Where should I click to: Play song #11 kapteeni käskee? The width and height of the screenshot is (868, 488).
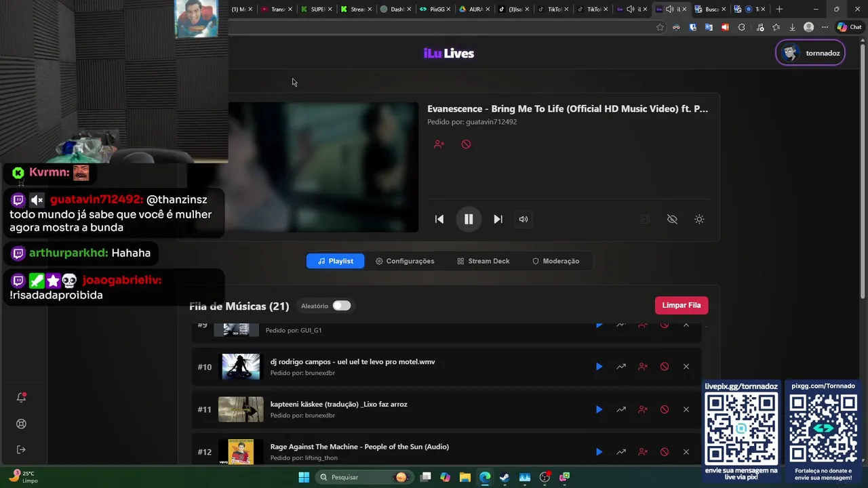[599, 409]
